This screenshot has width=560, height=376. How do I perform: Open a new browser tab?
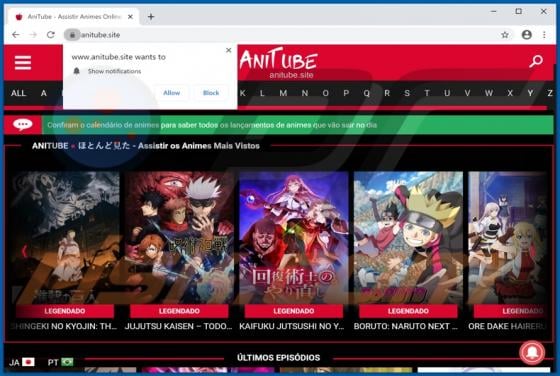(x=151, y=16)
